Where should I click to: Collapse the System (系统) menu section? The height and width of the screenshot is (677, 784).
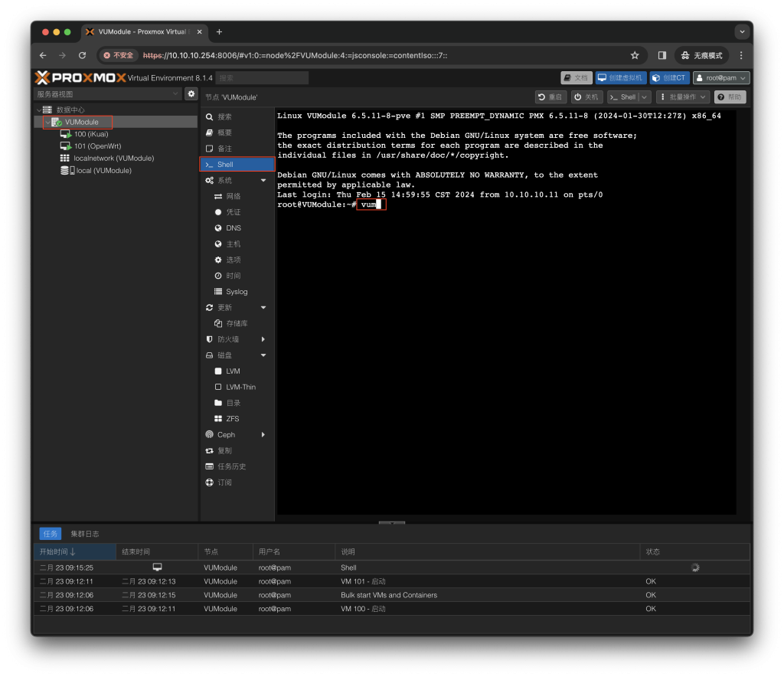click(x=263, y=181)
